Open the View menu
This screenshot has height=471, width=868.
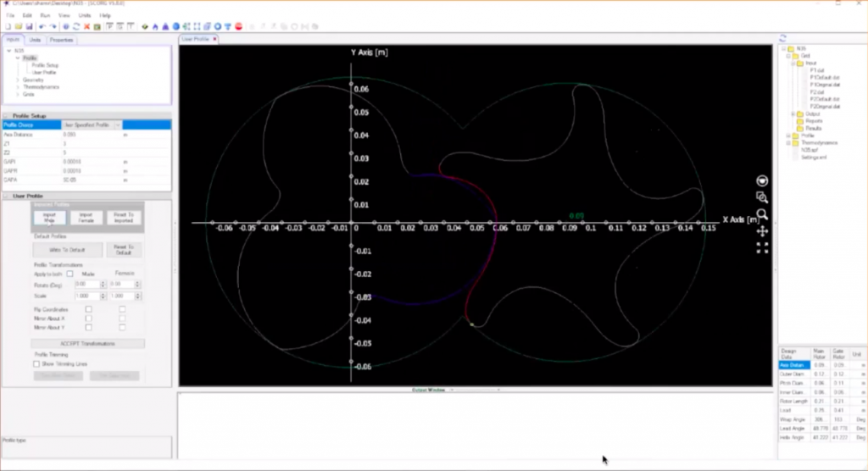point(64,15)
